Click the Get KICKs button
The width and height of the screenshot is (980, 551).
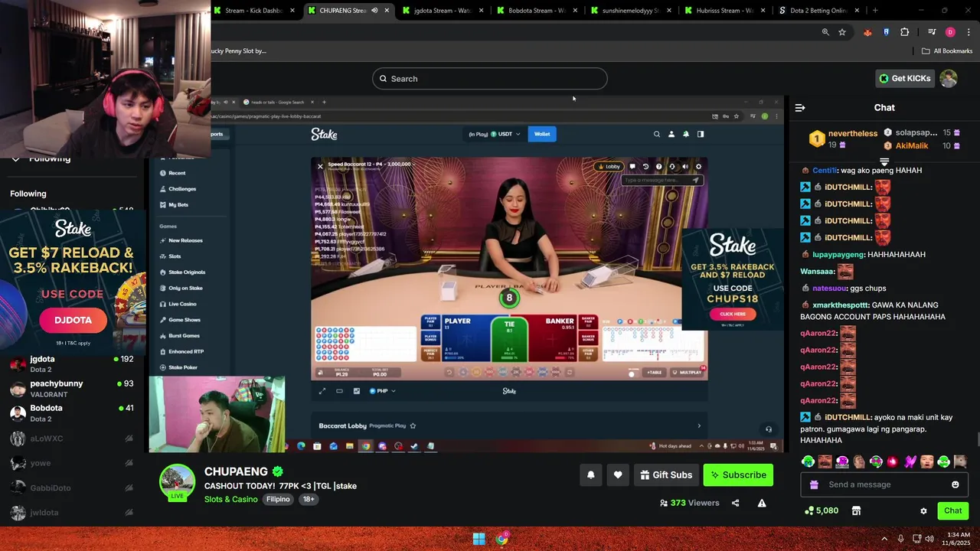[x=905, y=78]
